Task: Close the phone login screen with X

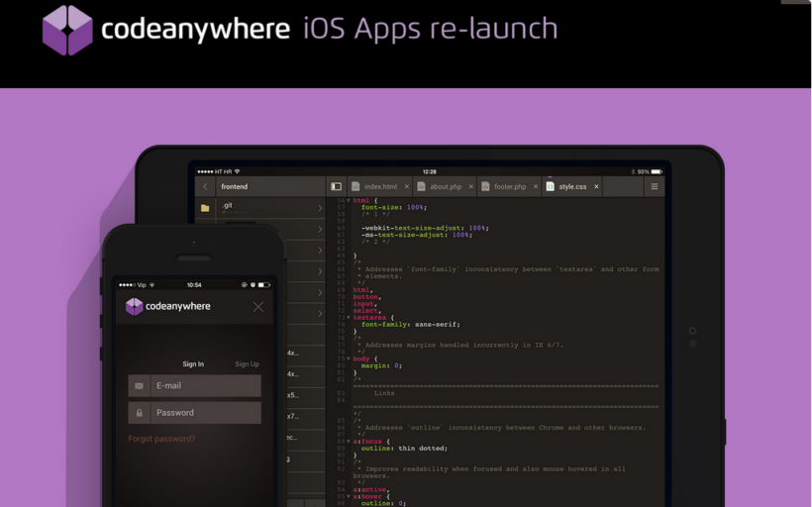Action: 257,307
